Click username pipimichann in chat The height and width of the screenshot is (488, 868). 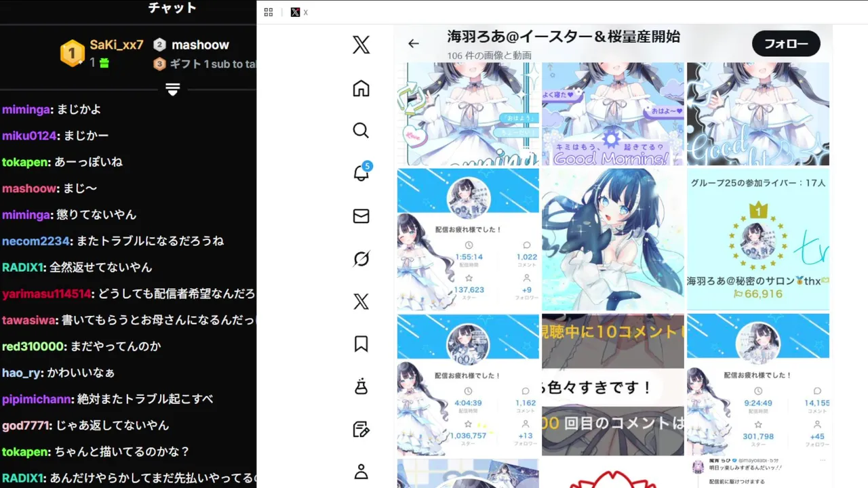[37, 399]
